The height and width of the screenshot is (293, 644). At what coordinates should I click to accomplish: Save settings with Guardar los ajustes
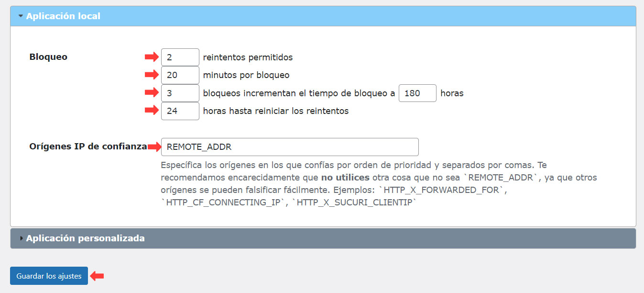point(49,276)
